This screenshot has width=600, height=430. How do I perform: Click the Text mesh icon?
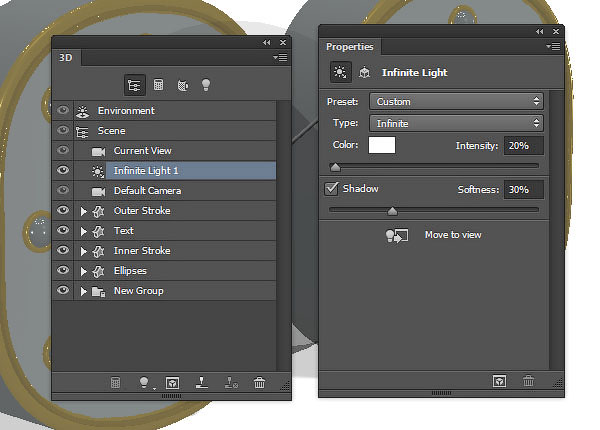point(98,231)
